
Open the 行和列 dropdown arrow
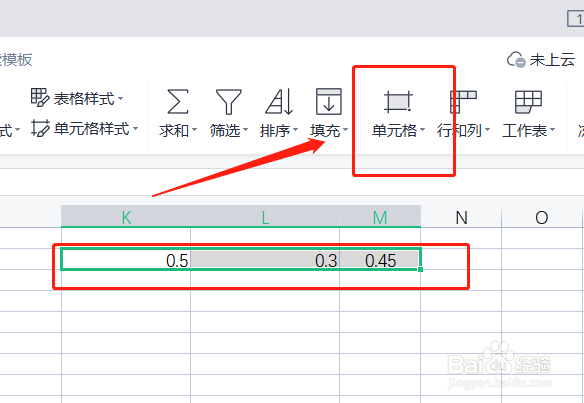click(x=487, y=131)
